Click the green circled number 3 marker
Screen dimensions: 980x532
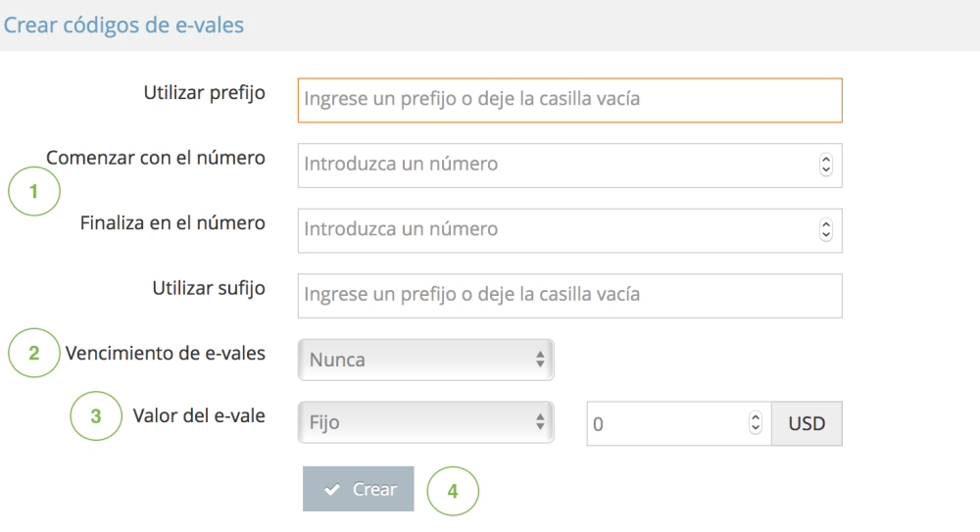(x=95, y=415)
